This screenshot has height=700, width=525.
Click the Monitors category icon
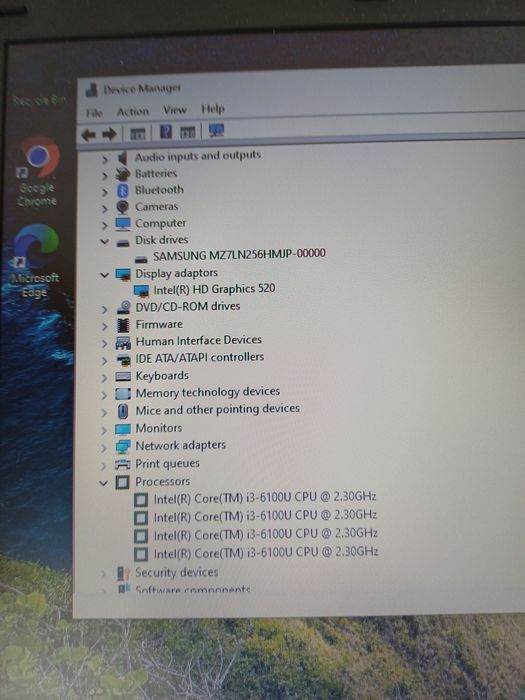point(123,429)
